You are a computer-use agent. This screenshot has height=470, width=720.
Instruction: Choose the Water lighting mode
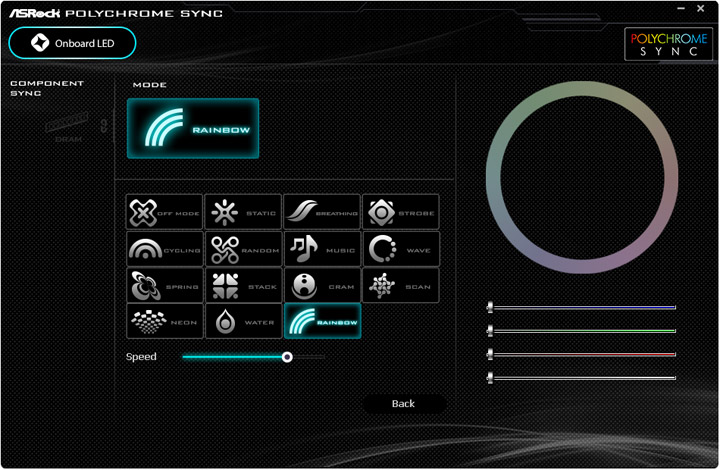pyautogui.click(x=243, y=321)
